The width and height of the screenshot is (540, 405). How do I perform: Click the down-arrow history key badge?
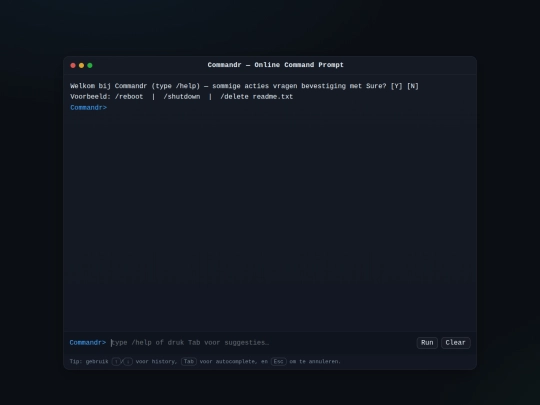tap(128, 362)
